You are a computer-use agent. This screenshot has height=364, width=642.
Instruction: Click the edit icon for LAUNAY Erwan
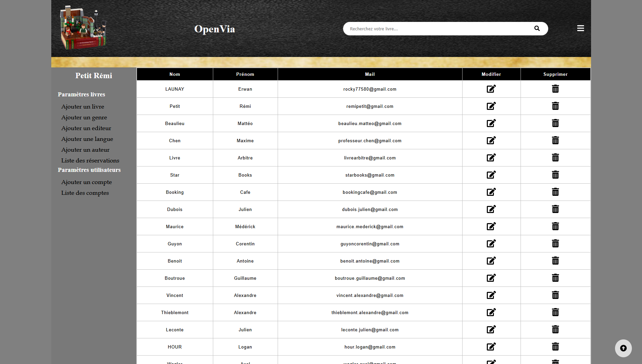tap(491, 89)
